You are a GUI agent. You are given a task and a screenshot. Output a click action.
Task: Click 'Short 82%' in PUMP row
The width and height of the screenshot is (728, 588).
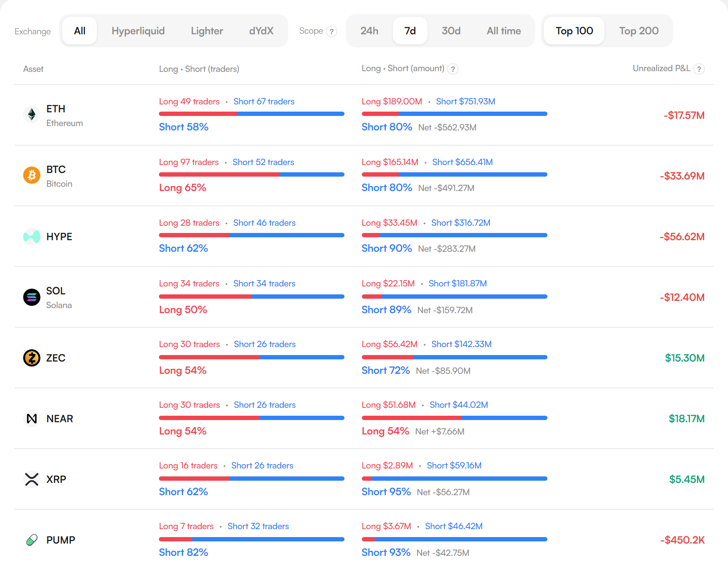coord(183,552)
